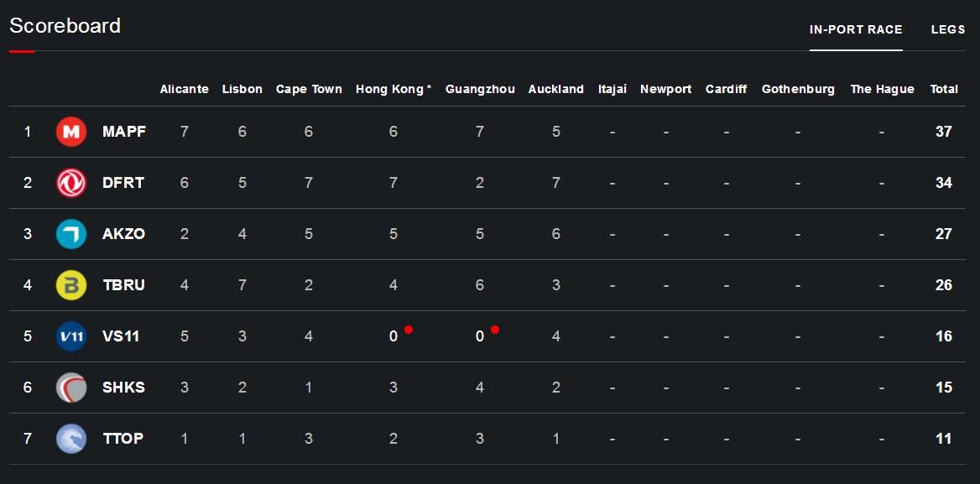The width and height of the screenshot is (980, 484).
Task: Click the SHKS team logo icon
Action: point(71,388)
